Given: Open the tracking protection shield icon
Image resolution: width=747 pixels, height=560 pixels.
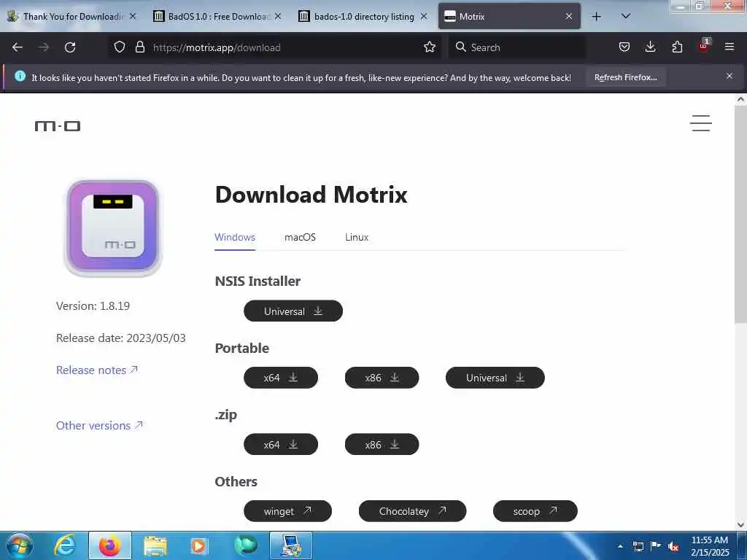Looking at the screenshot, I should pos(120,47).
